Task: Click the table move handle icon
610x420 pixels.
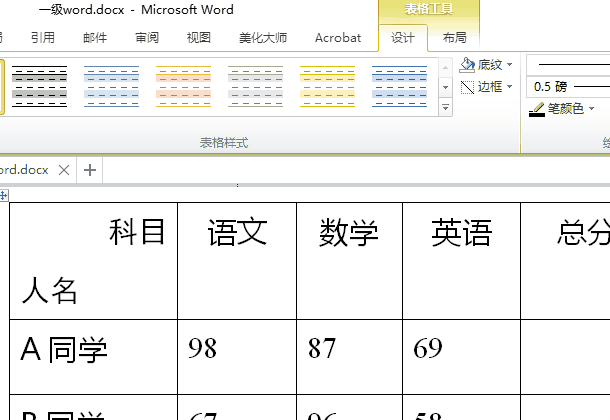Action: click(x=4, y=196)
